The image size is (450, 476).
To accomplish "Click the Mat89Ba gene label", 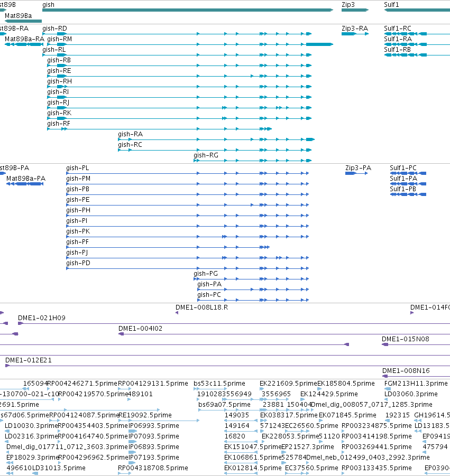I will pyautogui.click(x=18, y=16).
